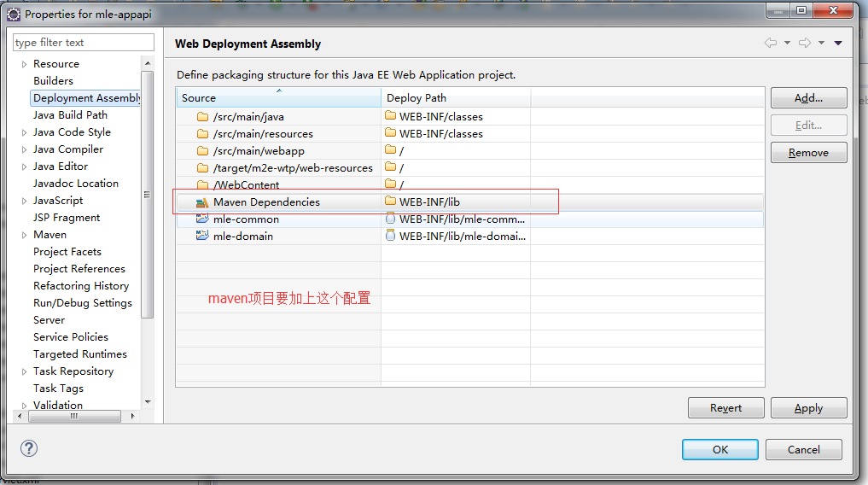Image resolution: width=868 pixels, height=485 pixels.
Task: Select JSP Fragment in the tree
Action: pyautogui.click(x=67, y=218)
